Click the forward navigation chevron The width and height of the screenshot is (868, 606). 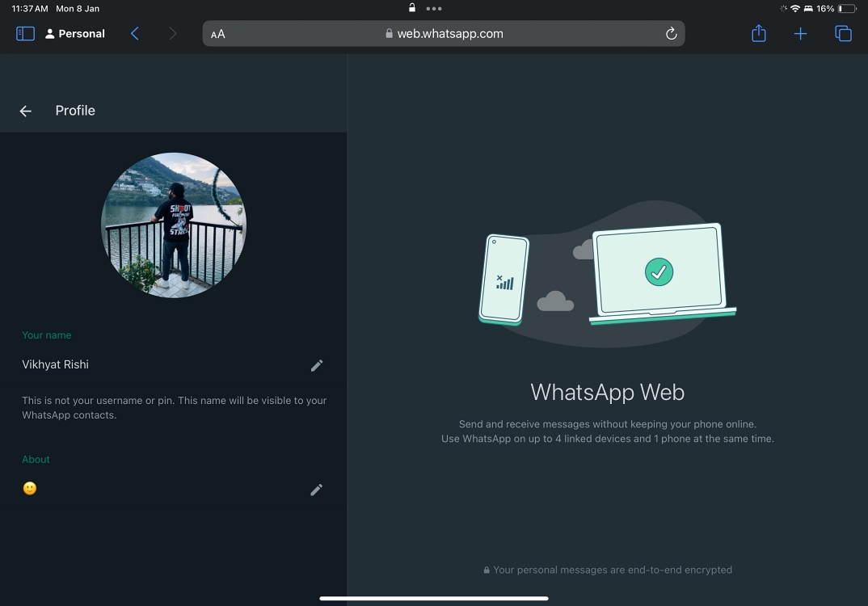(172, 33)
